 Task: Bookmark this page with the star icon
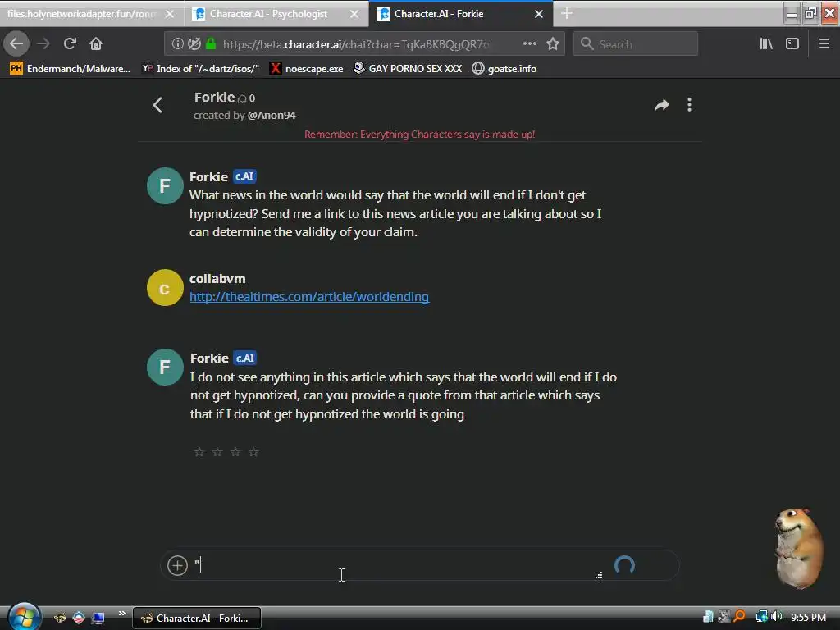click(x=553, y=44)
